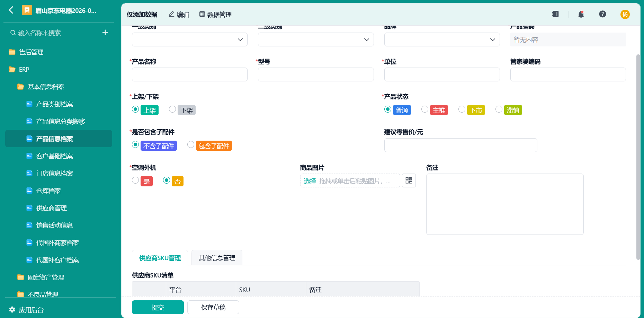The width and height of the screenshot is (644, 318).
Task: Click the search magnifier icon in sidebar
Action: pos(13,33)
